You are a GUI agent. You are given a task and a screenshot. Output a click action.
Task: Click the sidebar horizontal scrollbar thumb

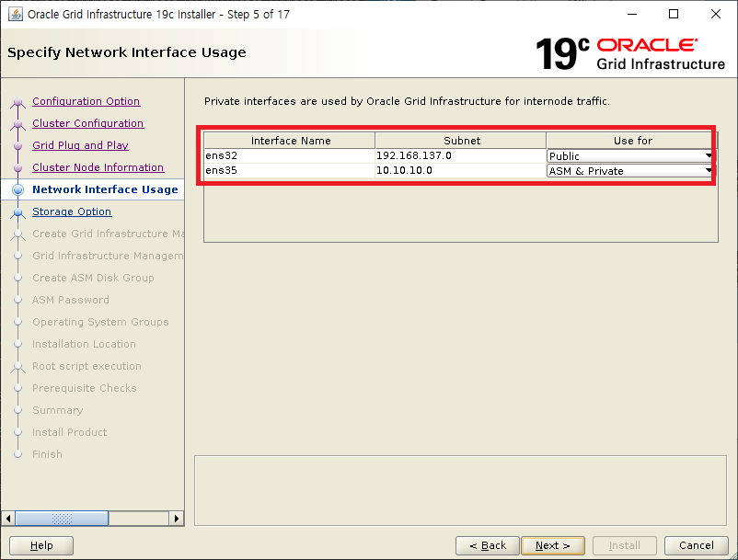tap(62, 519)
